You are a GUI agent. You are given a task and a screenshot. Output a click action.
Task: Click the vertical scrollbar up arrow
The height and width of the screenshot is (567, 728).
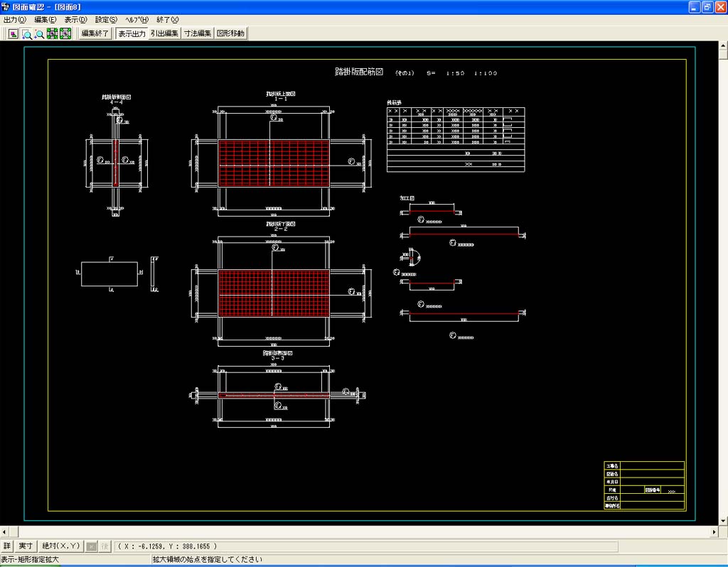tap(722, 47)
